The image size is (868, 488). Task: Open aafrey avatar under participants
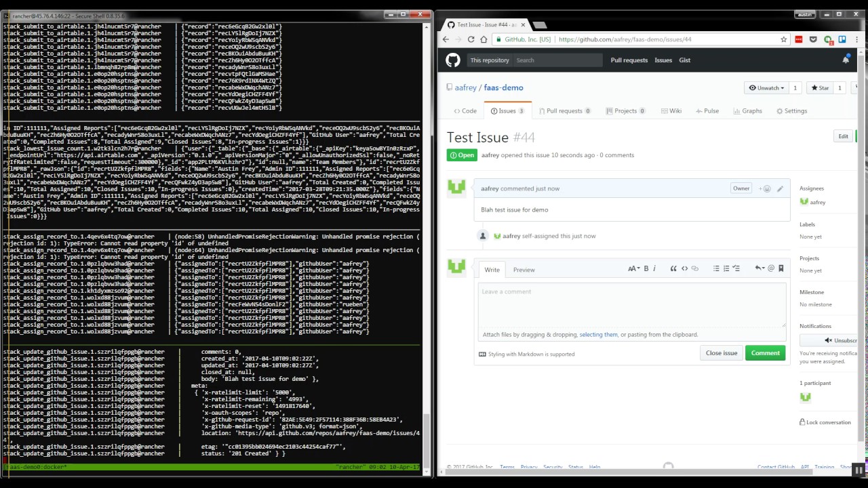pyautogui.click(x=805, y=397)
